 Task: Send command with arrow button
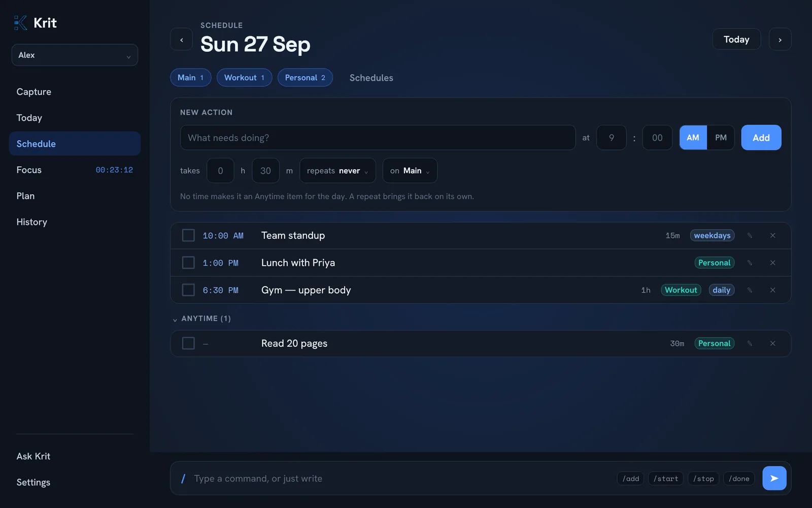pyautogui.click(x=774, y=479)
